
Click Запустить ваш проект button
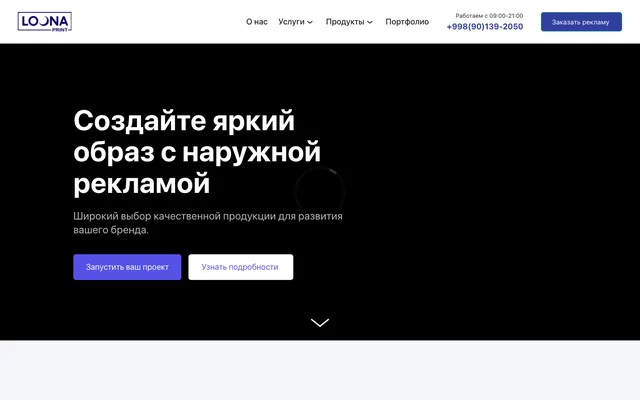[x=127, y=267]
